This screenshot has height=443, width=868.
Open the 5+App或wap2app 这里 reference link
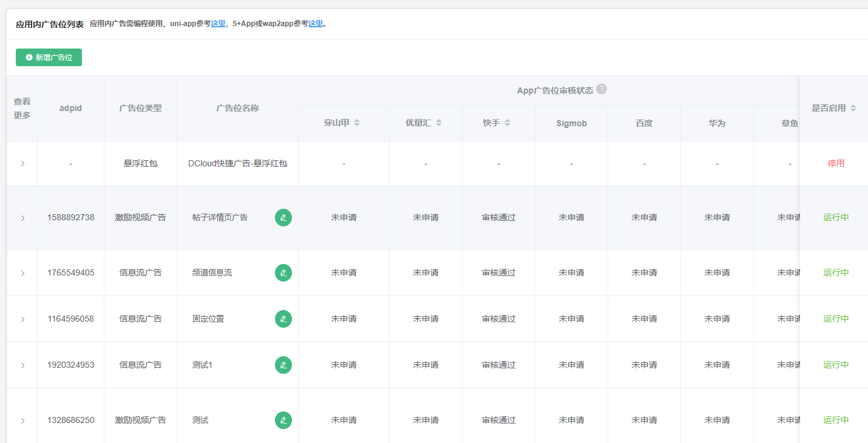pos(316,24)
